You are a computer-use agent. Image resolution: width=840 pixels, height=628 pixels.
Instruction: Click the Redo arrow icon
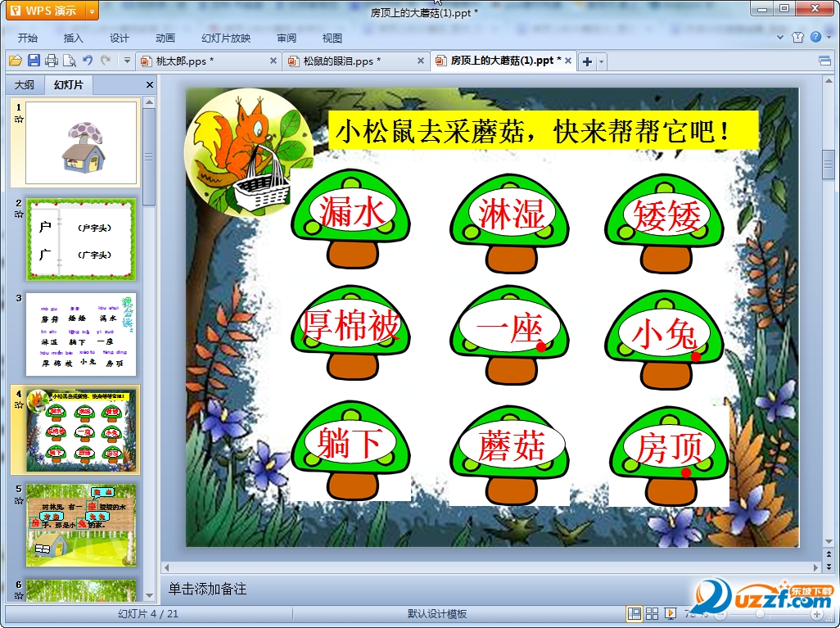pos(106,61)
